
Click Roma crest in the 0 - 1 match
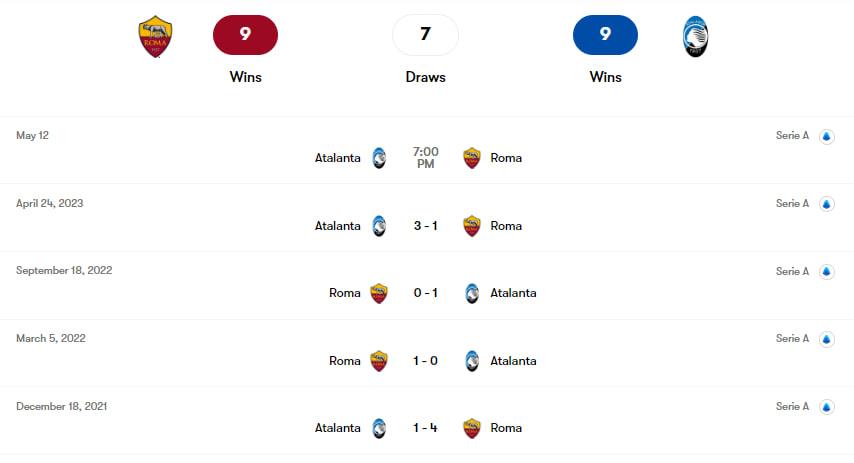[x=379, y=293]
